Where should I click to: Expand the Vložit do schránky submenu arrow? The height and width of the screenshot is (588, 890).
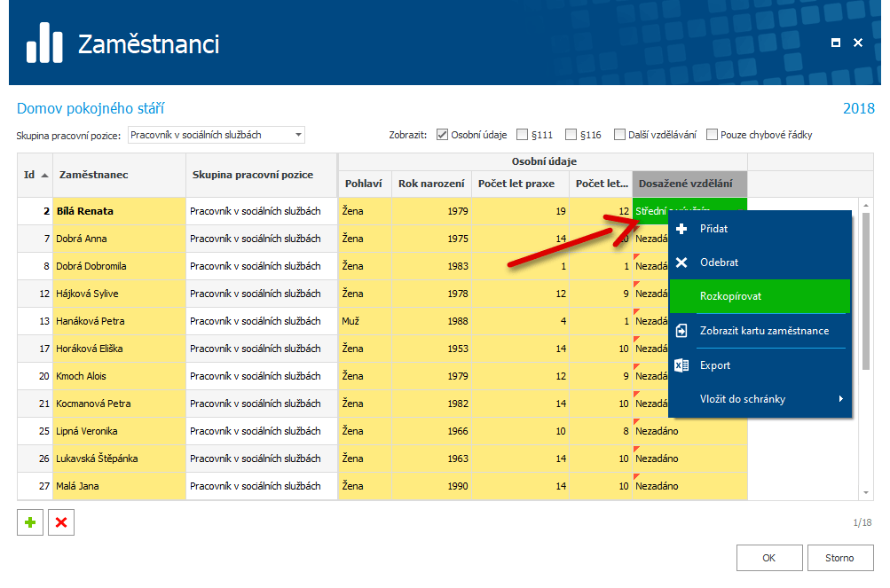click(x=841, y=399)
